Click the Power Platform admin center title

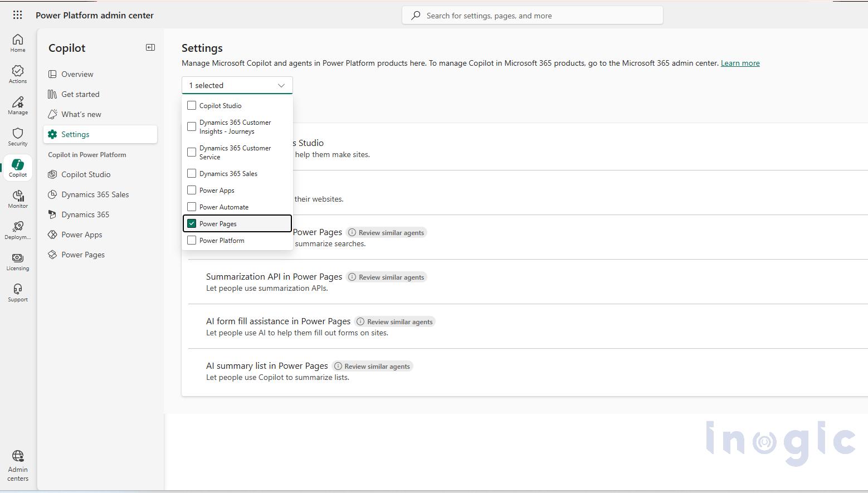(x=95, y=15)
